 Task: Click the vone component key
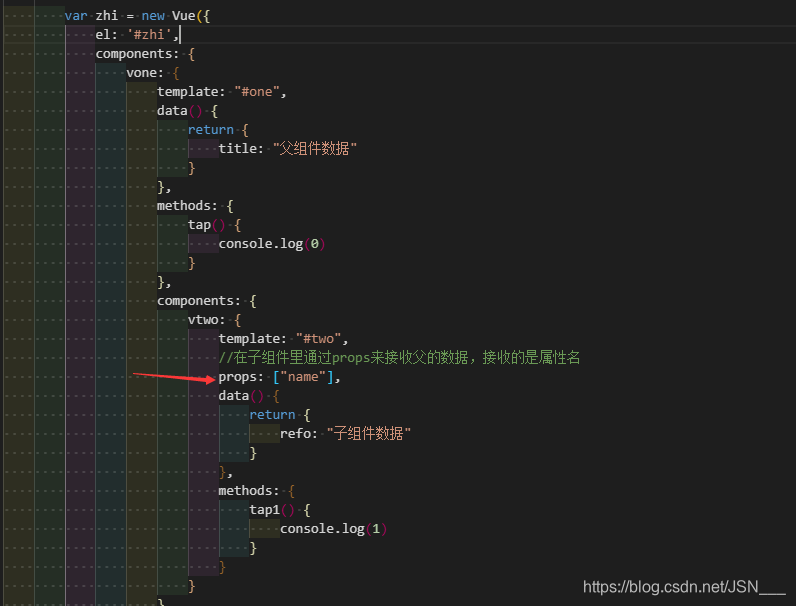[142, 73]
